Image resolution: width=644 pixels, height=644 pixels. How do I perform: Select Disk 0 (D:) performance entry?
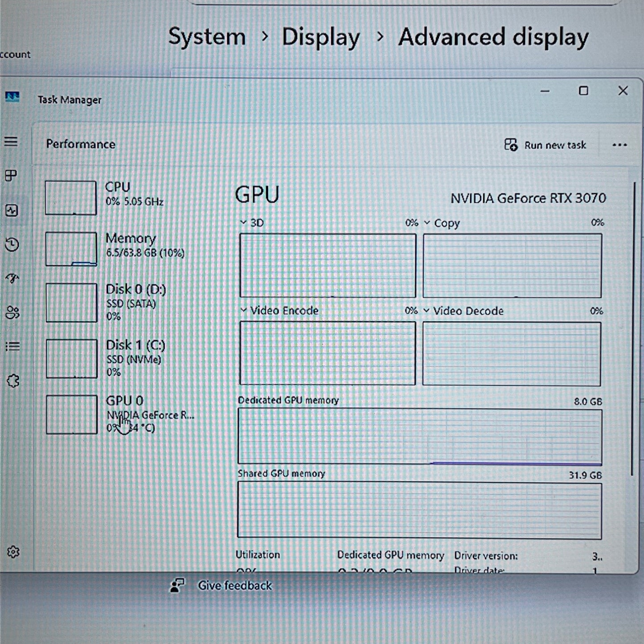click(120, 303)
